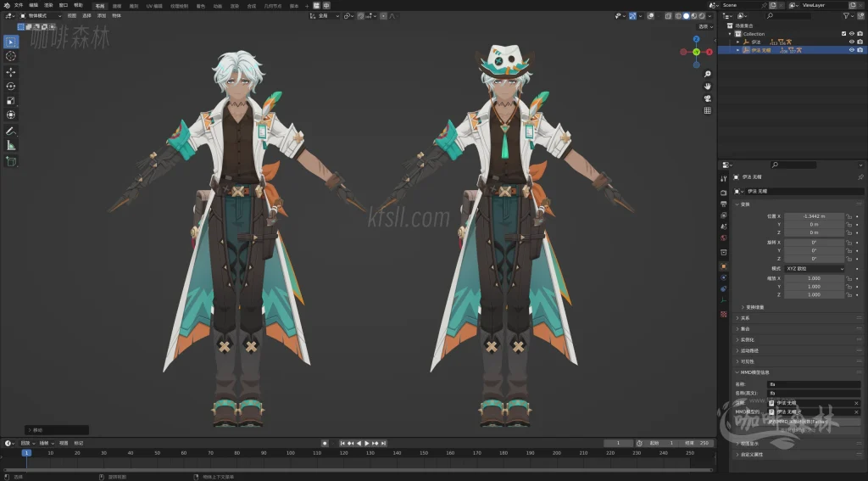Toggle snapping magnet in viewport header
The width and height of the screenshot is (868, 481).
coord(361,16)
